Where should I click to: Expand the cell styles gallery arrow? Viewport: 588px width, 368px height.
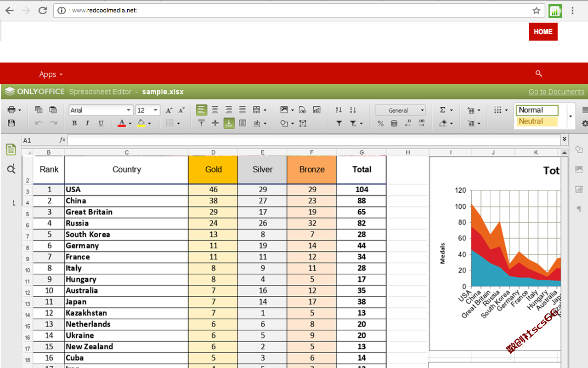point(571,116)
